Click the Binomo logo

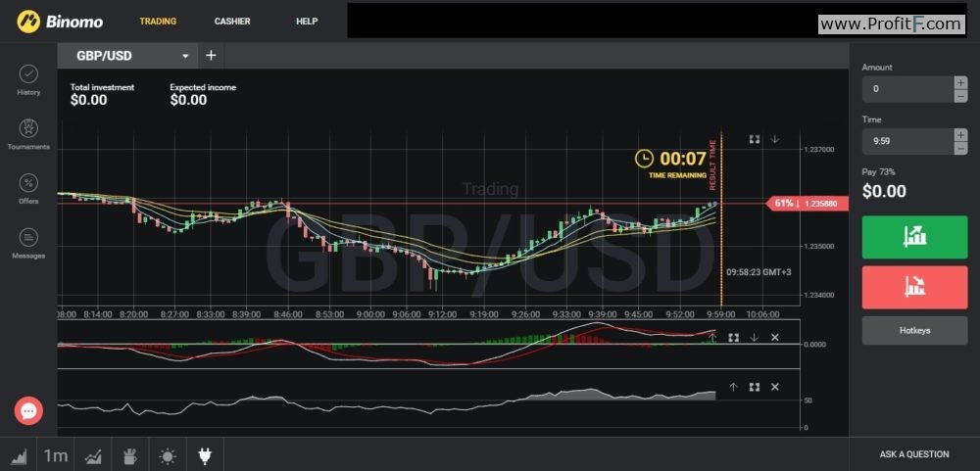[x=60, y=22]
